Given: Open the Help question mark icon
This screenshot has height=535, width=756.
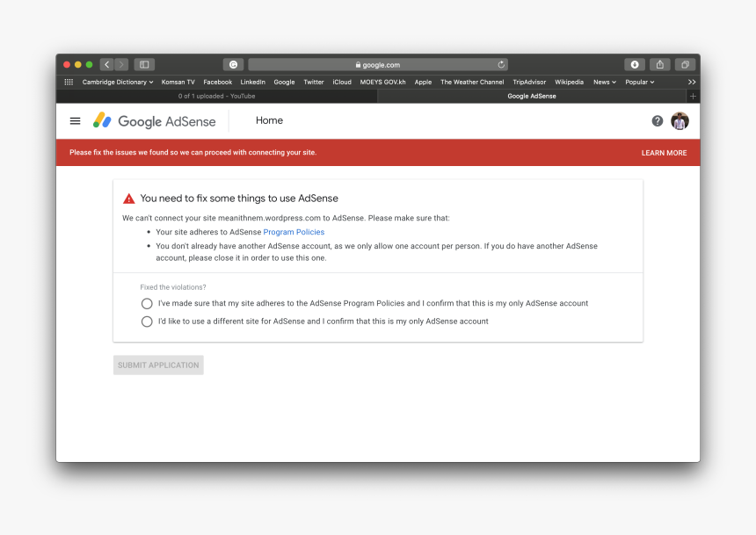Looking at the screenshot, I should point(658,121).
